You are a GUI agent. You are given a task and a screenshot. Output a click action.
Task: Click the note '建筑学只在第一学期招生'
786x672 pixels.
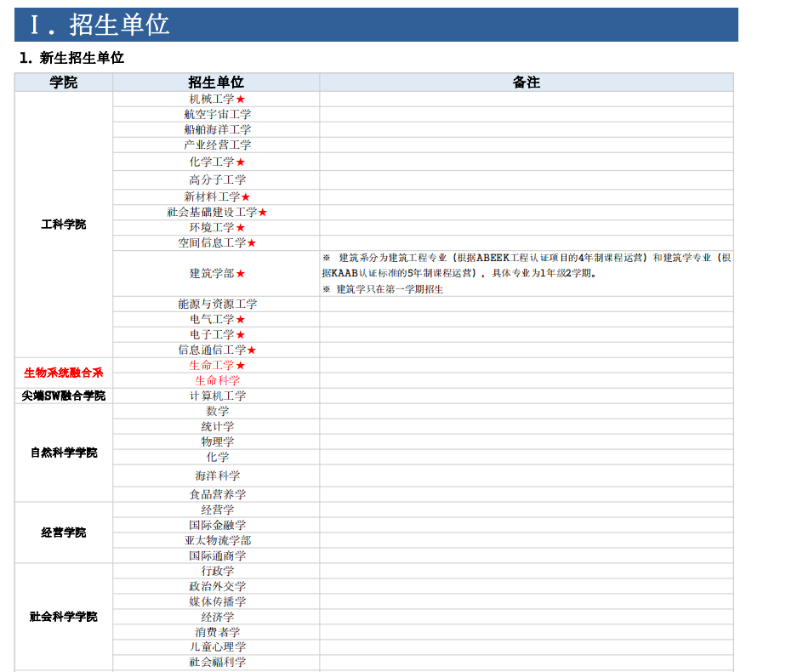point(383,289)
